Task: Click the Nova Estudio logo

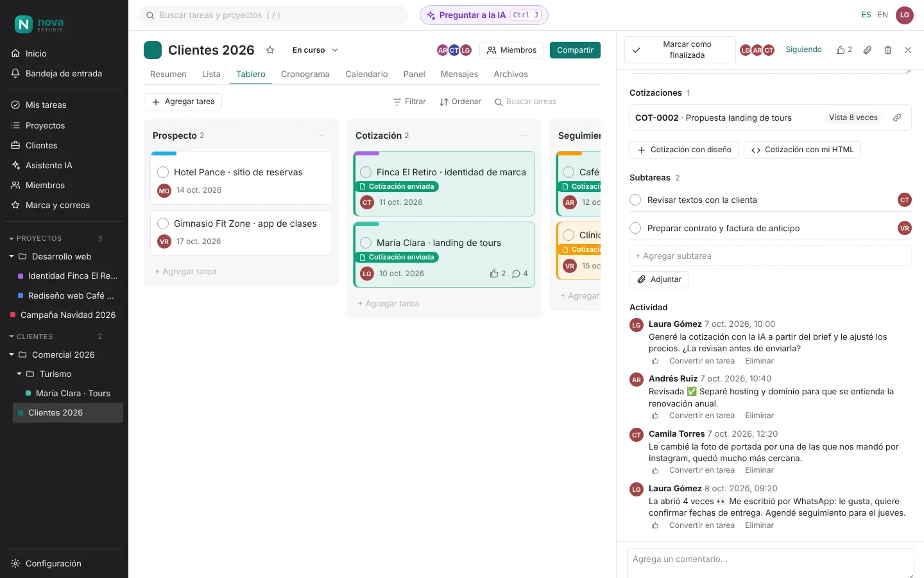Action: (x=39, y=24)
